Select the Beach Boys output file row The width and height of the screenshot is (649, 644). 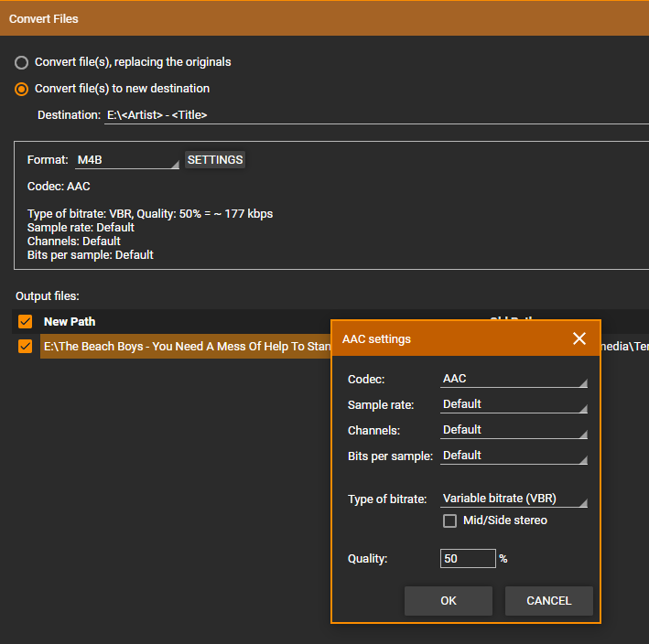point(183,347)
